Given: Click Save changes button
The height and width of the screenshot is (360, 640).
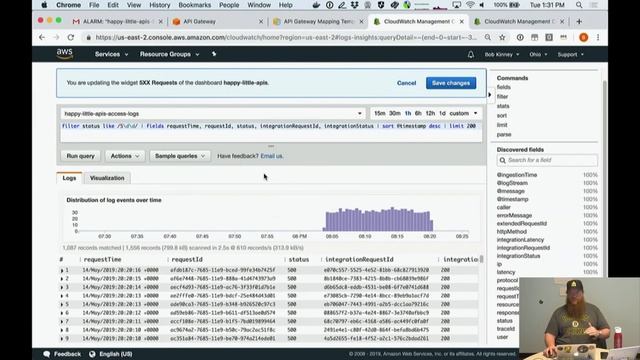Looking at the screenshot, I should 451,83.
